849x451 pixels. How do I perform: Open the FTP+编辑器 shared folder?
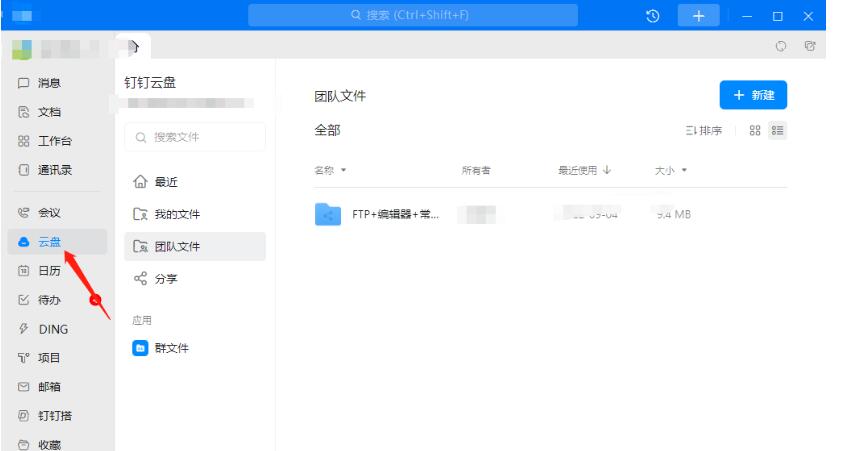(395, 214)
